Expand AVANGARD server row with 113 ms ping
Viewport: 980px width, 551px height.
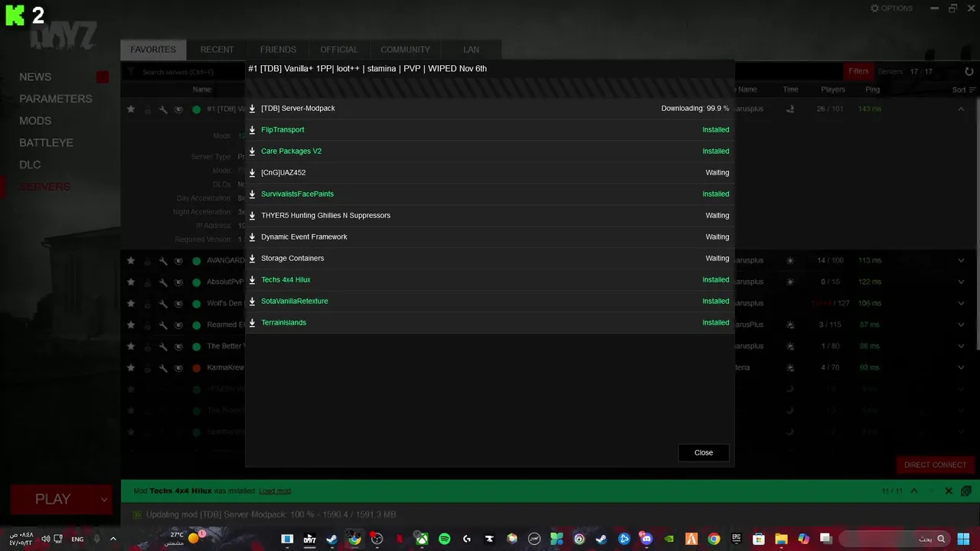961,261
